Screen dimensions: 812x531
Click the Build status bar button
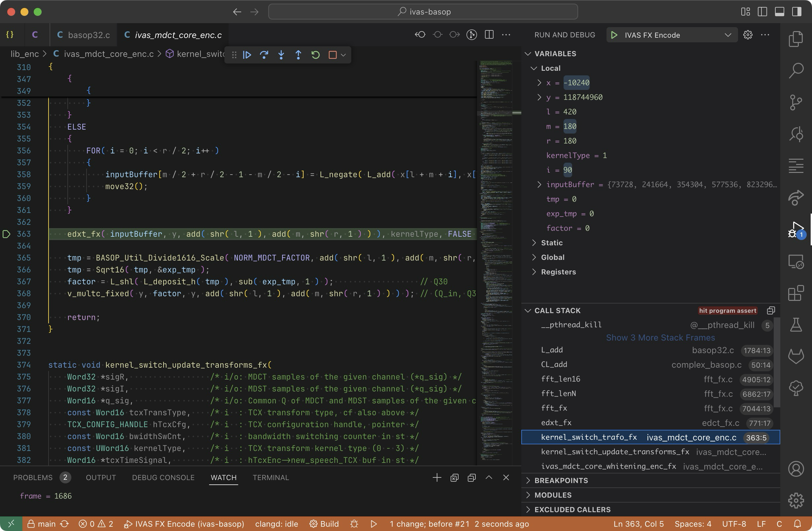point(324,524)
